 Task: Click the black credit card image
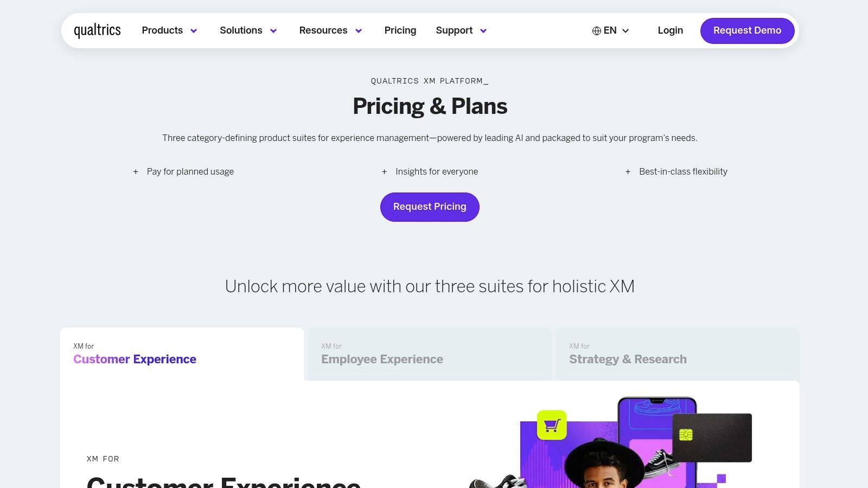[x=712, y=438]
